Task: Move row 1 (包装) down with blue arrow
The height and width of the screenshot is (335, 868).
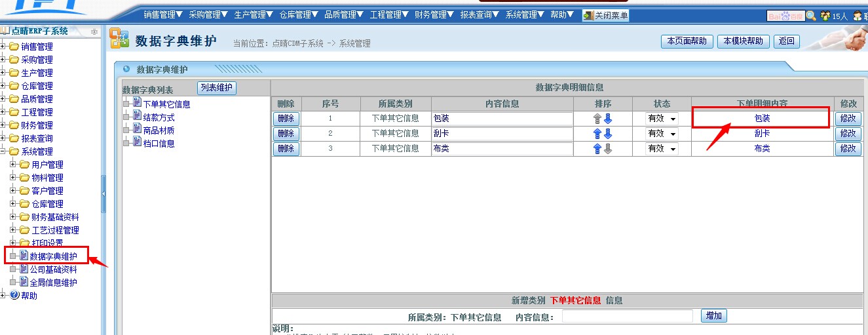Action: 607,119
